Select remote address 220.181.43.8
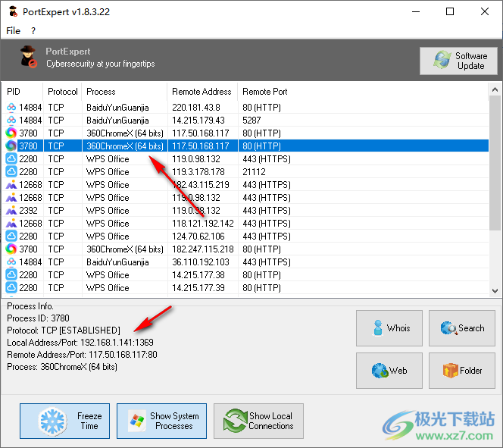This screenshot has height=448, width=503. tap(196, 107)
